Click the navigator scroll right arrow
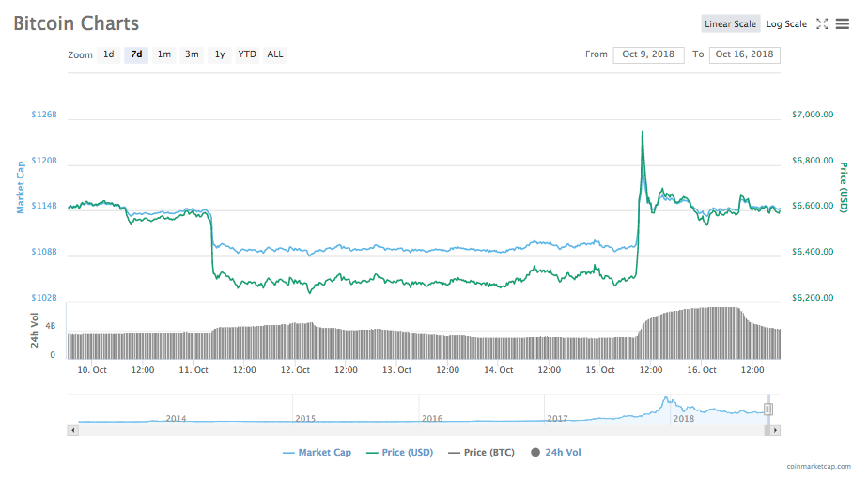Image resolution: width=868 pixels, height=480 pixels. (775, 430)
